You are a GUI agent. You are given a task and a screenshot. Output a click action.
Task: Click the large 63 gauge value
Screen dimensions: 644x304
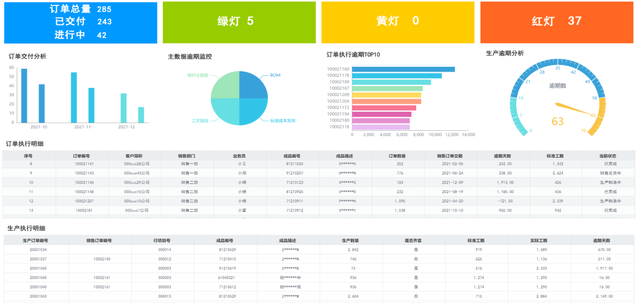pos(558,121)
